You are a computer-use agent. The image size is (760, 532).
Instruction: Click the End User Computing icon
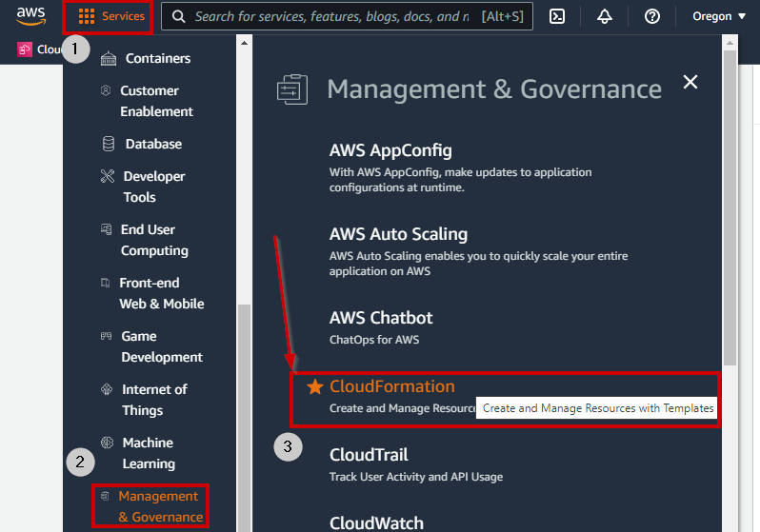tap(106, 229)
